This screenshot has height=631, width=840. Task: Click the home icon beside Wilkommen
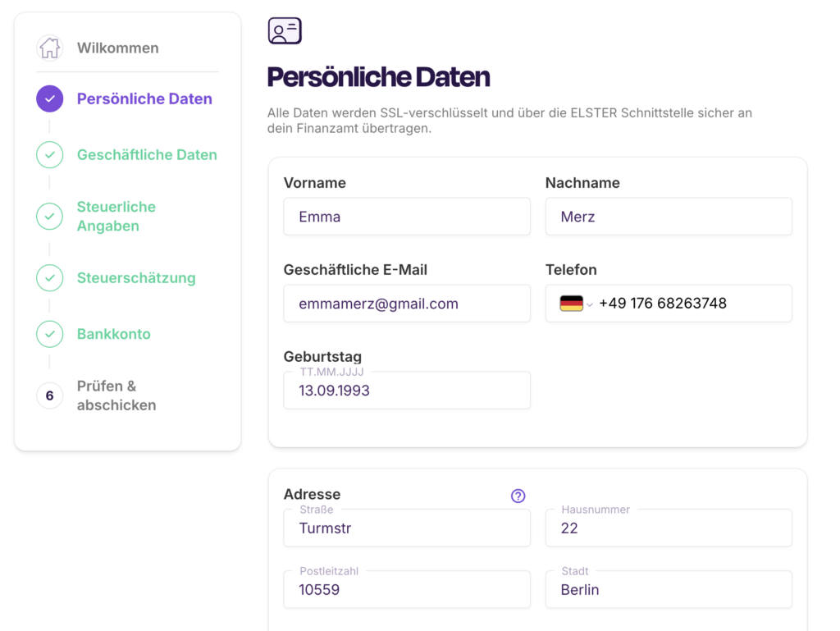pos(50,48)
